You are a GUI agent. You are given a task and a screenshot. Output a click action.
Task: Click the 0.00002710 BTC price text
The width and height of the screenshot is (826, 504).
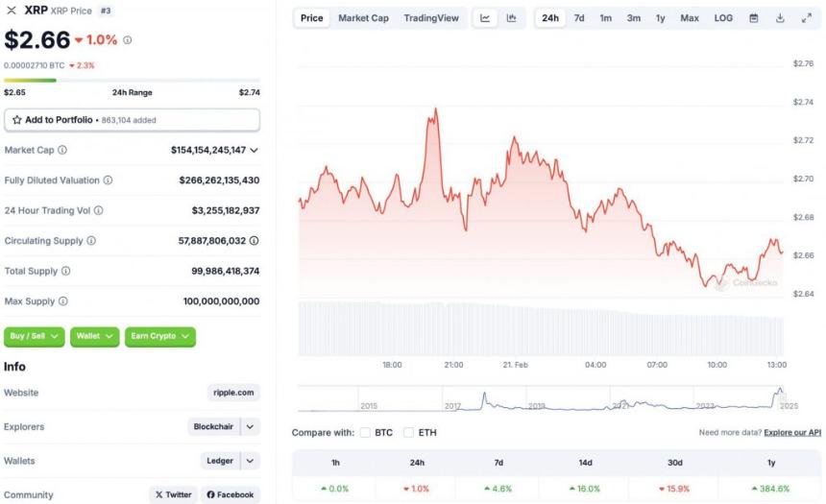(x=35, y=66)
